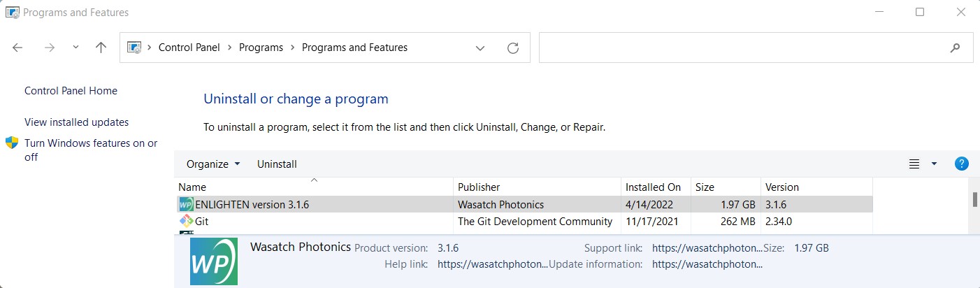The width and height of the screenshot is (980, 288).
Task: Refresh the Programs and Features list
Action: click(x=513, y=48)
